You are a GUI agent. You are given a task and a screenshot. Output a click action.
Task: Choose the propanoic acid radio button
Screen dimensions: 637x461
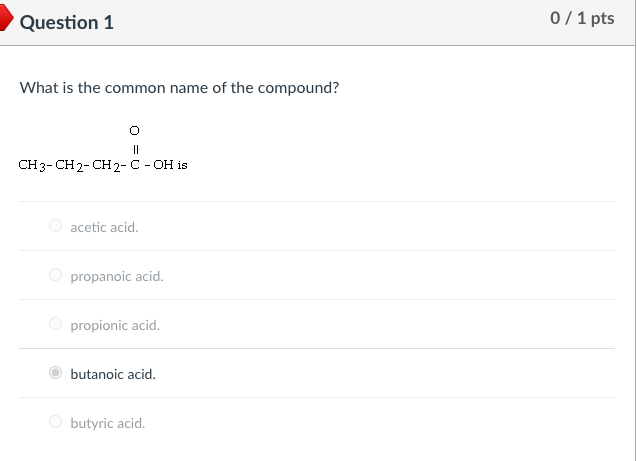point(55,275)
